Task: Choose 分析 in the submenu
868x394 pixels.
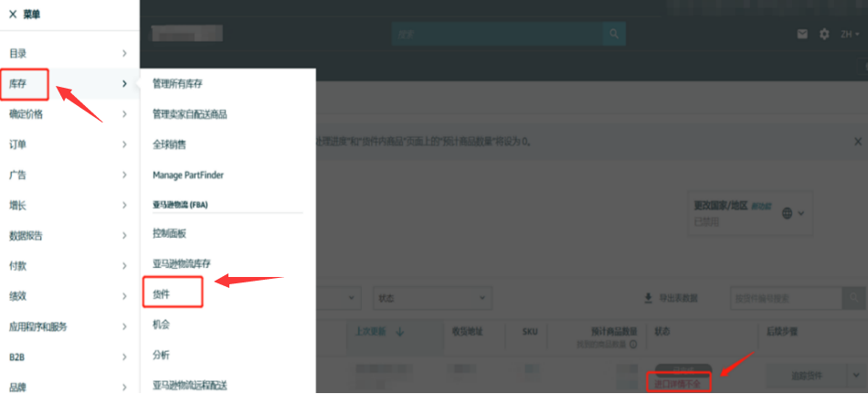Action: 161,356
